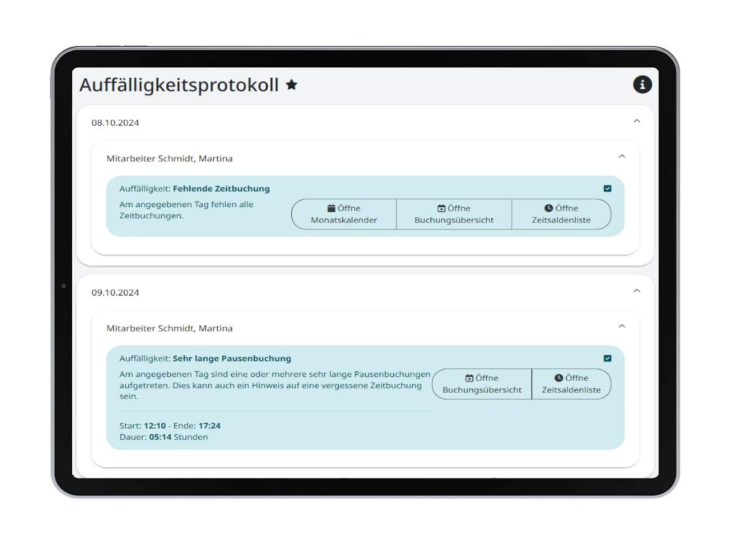Click Mitarbeiter Schmidt, Martina name under 08.10.2024
This screenshot has width=747, height=560.
point(169,159)
